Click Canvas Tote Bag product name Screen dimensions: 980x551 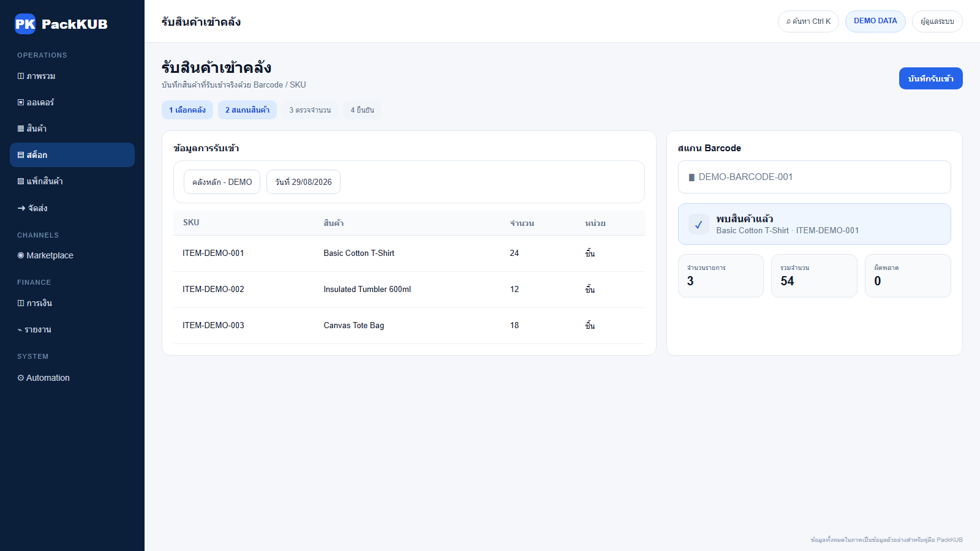pyautogui.click(x=354, y=325)
